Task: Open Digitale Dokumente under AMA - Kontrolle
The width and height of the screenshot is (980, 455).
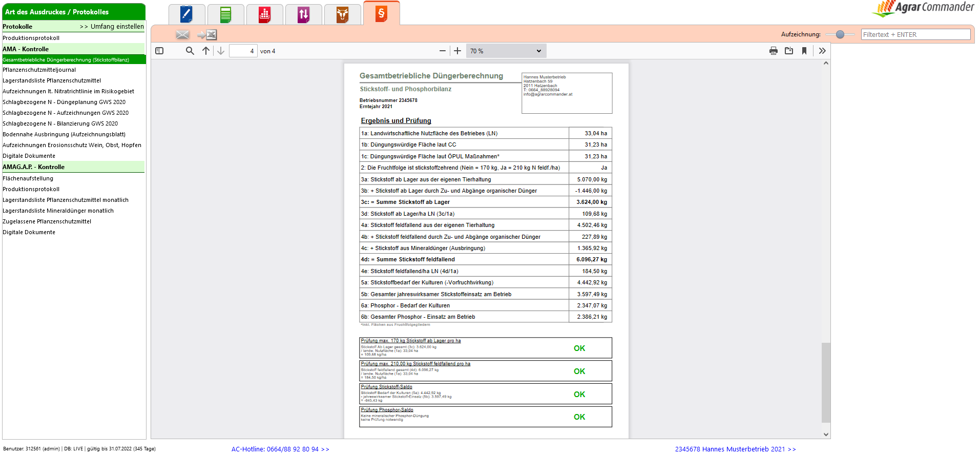Action: click(x=29, y=156)
